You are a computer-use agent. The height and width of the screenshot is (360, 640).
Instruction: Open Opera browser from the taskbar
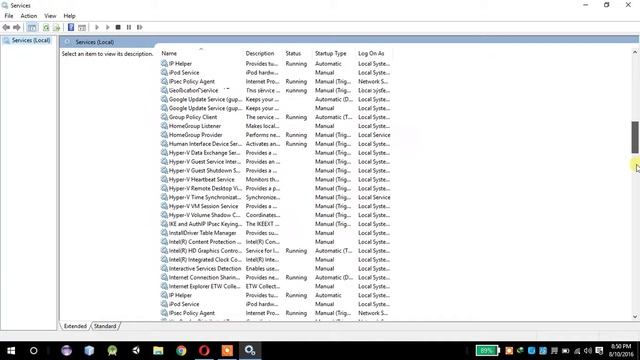204,351
